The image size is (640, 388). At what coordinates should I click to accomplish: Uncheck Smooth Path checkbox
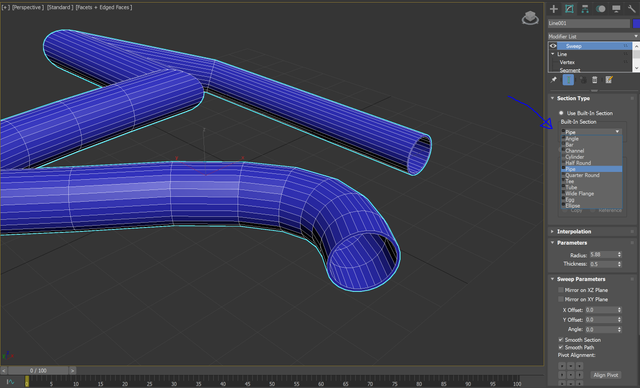(561, 348)
